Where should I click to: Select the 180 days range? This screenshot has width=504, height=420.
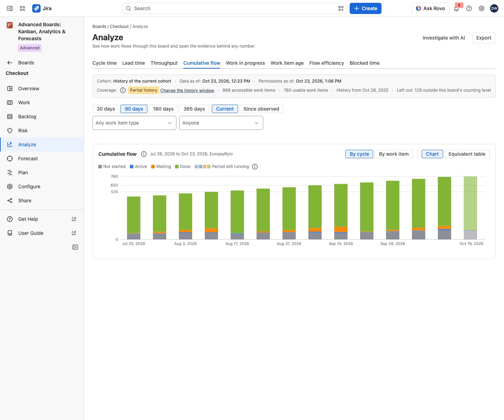(x=163, y=109)
